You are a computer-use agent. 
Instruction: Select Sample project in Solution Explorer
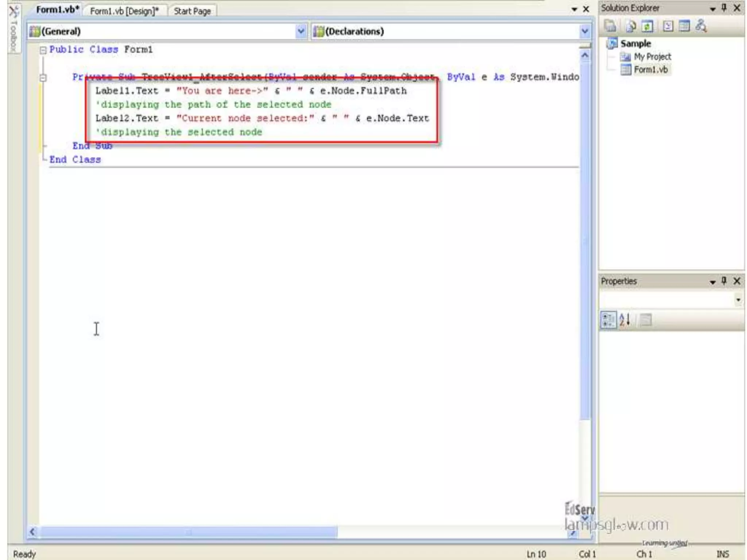[636, 43]
